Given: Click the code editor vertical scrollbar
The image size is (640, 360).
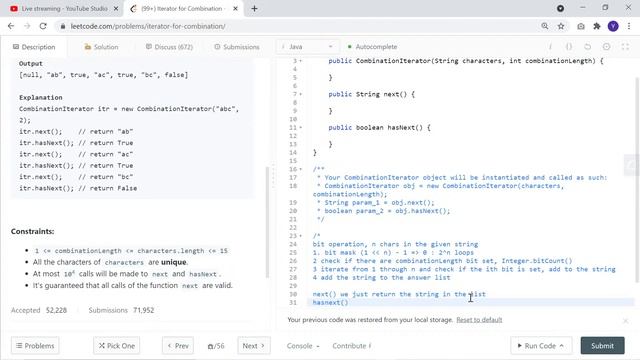Looking at the screenshot, I should coord(637,180).
